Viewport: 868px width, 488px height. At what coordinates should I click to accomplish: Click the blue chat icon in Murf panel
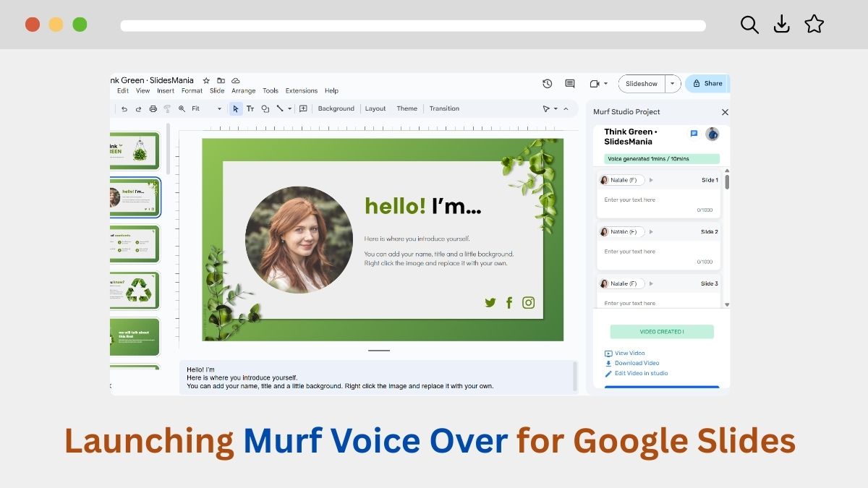click(x=694, y=134)
